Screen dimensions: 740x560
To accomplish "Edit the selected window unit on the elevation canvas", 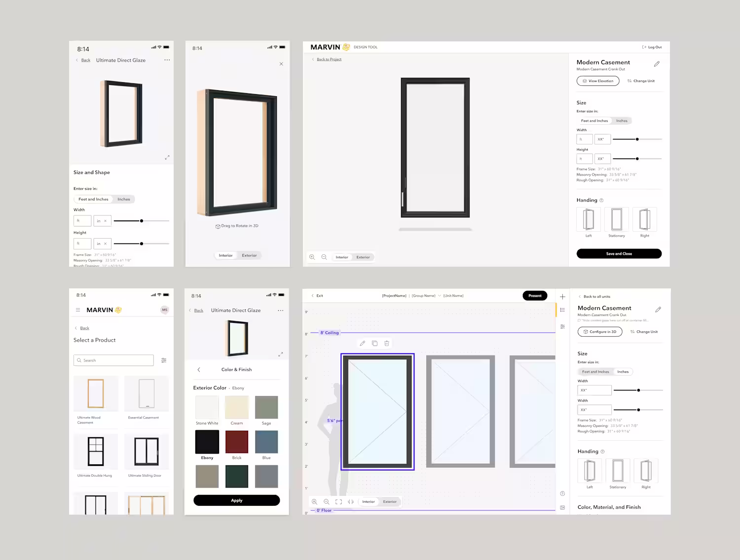I will click(x=363, y=343).
